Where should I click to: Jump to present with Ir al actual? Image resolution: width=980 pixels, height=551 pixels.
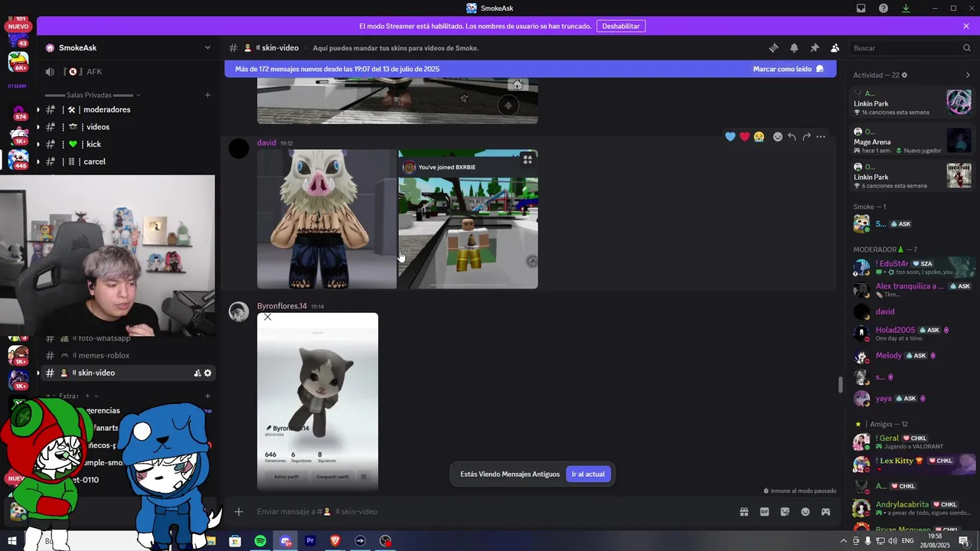[588, 474]
